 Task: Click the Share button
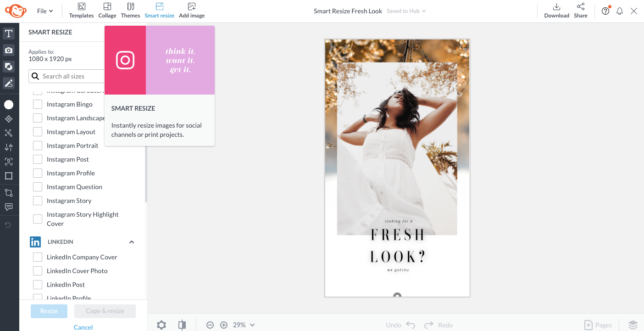pyautogui.click(x=580, y=11)
